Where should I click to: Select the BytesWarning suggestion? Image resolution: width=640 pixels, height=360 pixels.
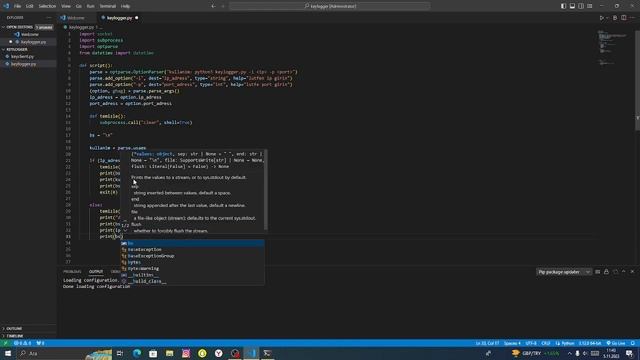(x=192, y=269)
